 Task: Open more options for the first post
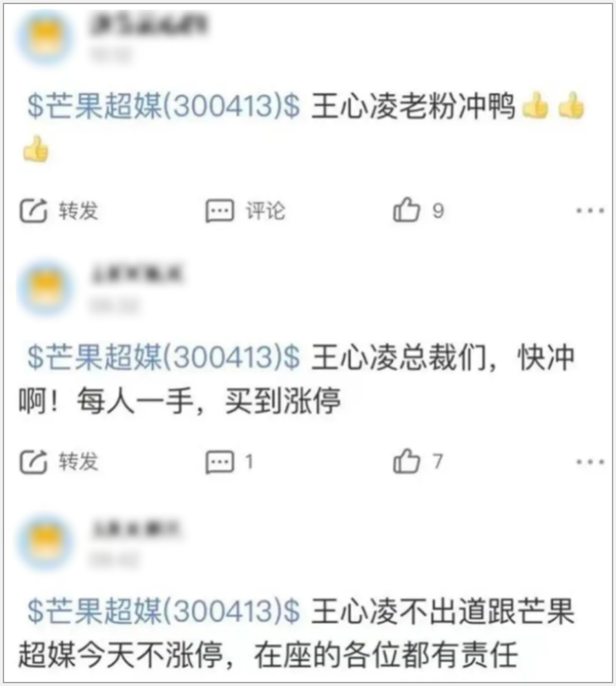point(590,211)
